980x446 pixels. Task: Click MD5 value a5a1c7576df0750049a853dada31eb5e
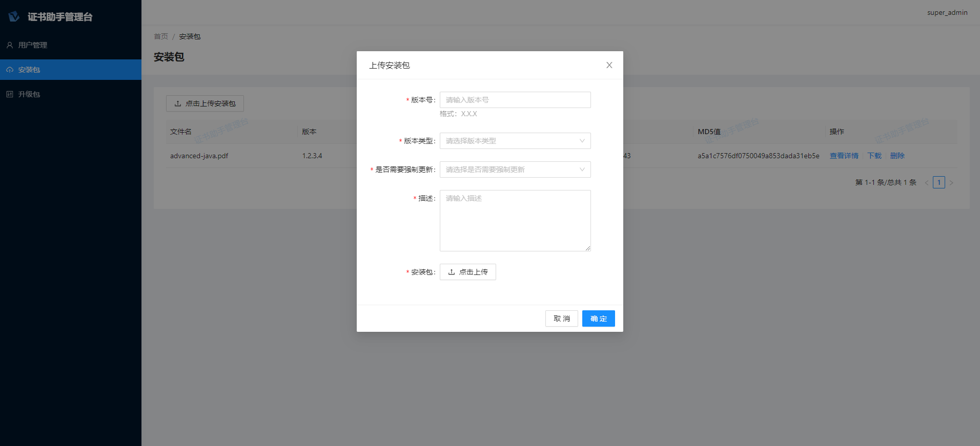(758, 156)
